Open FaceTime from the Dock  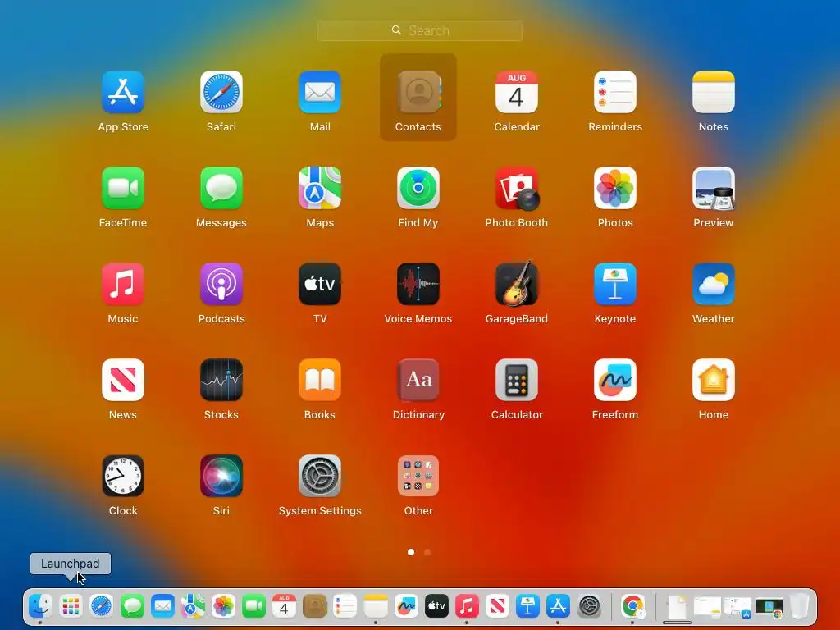[254, 606]
